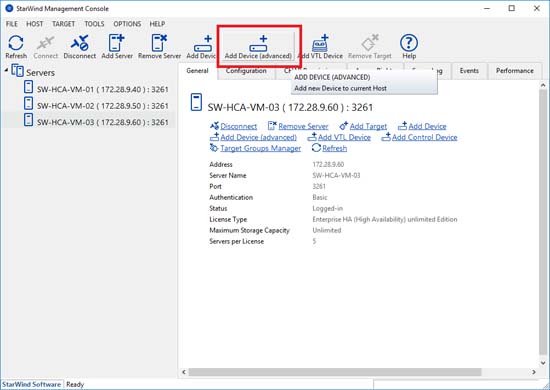Collapse the Servers tree node

pyautogui.click(x=6, y=70)
